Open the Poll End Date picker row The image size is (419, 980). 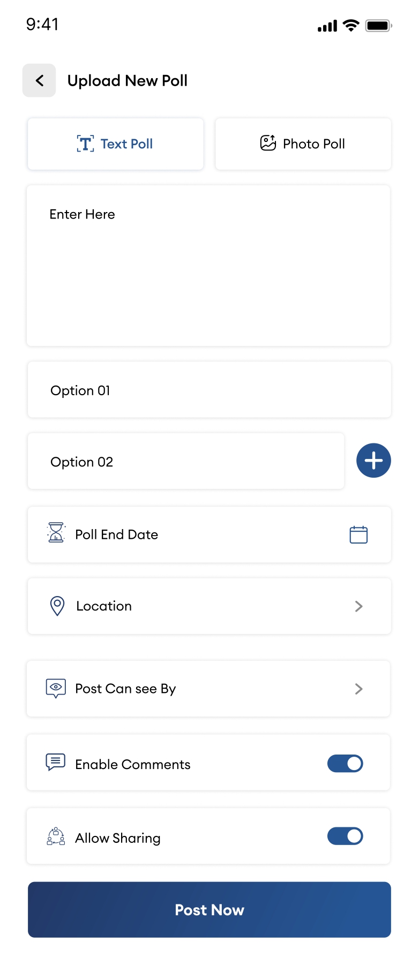(x=209, y=534)
